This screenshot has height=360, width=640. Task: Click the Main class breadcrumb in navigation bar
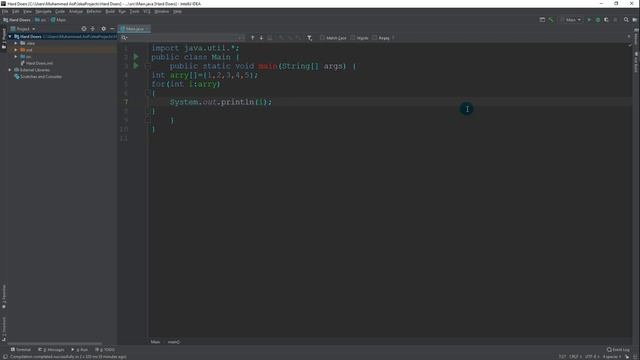click(x=59, y=20)
